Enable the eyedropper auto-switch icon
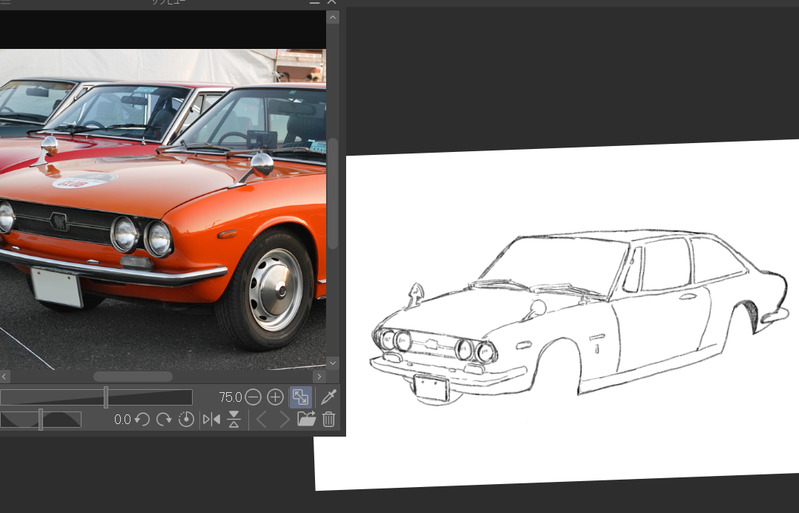The height and width of the screenshot is (513, 799). click(x=329, y=397)
